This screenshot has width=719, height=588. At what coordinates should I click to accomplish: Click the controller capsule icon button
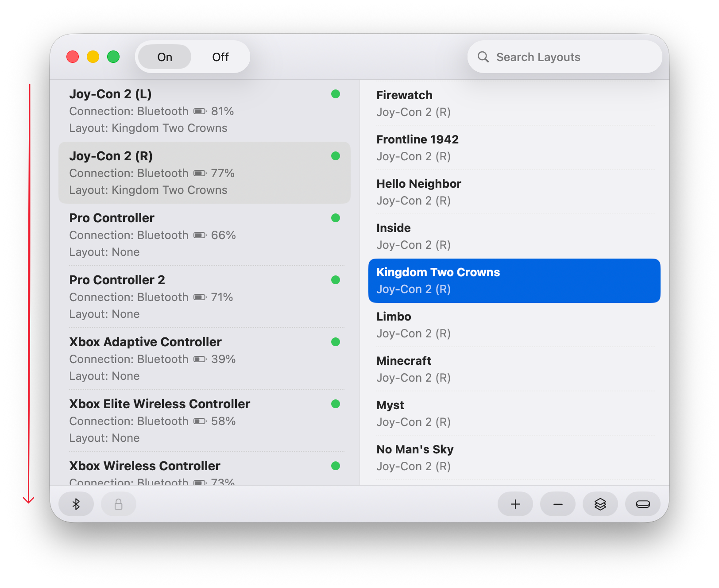[643, 504]
